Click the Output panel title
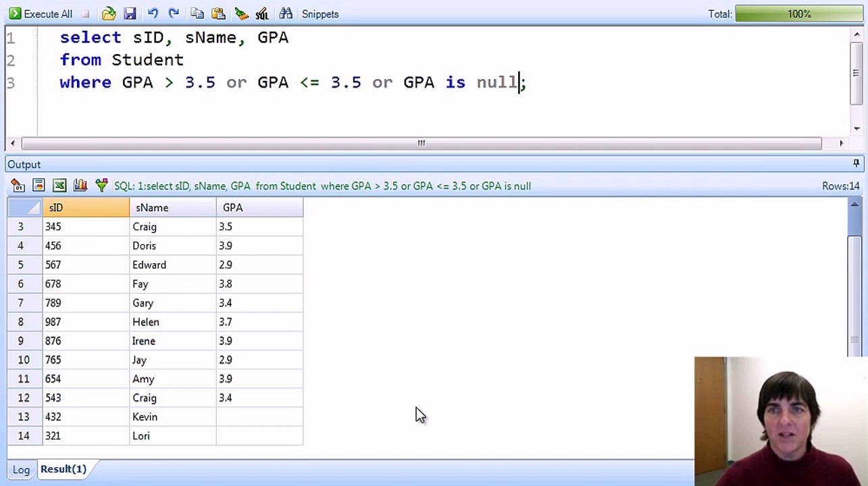This screenshot has width=868, height=486. click(x=24, y=164)
